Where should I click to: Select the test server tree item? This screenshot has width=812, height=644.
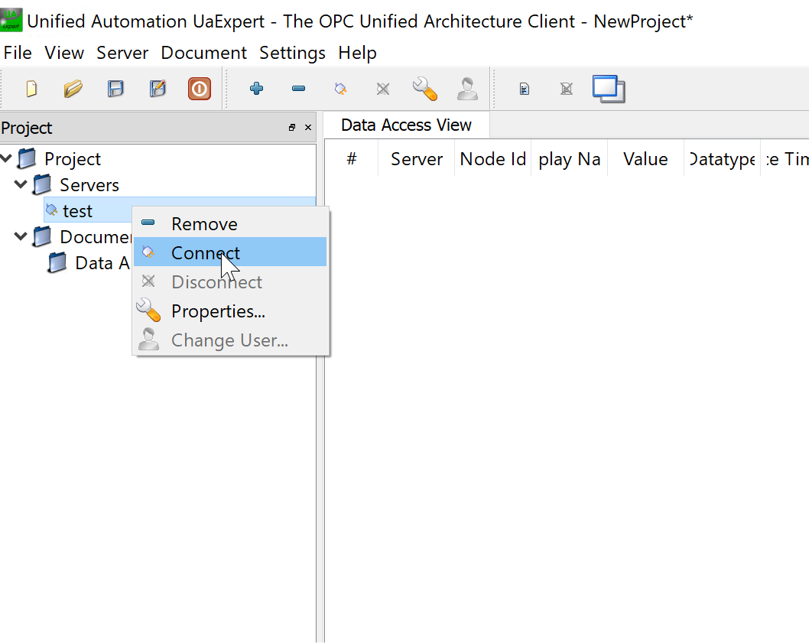[78, 211]
